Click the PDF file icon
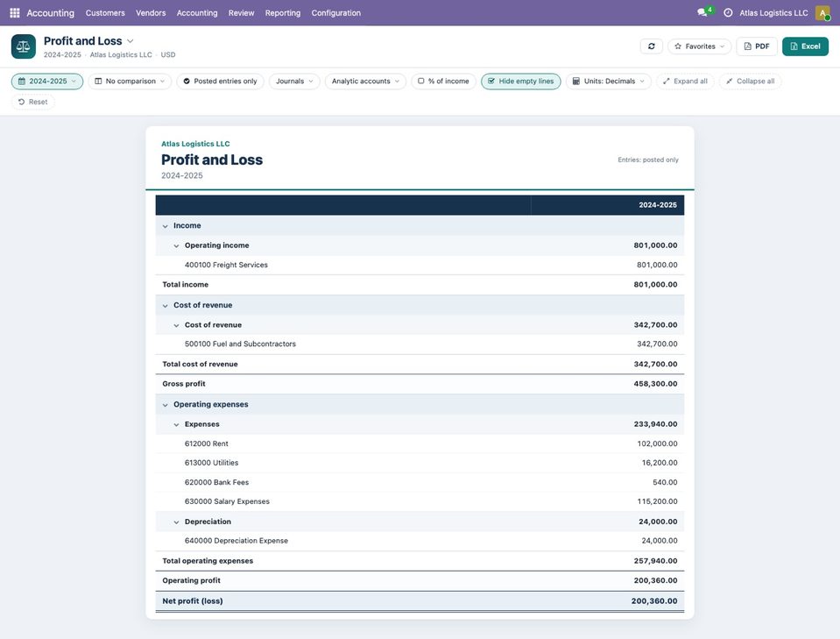Viewport: 840px width, 639px height. pos(748,46)
